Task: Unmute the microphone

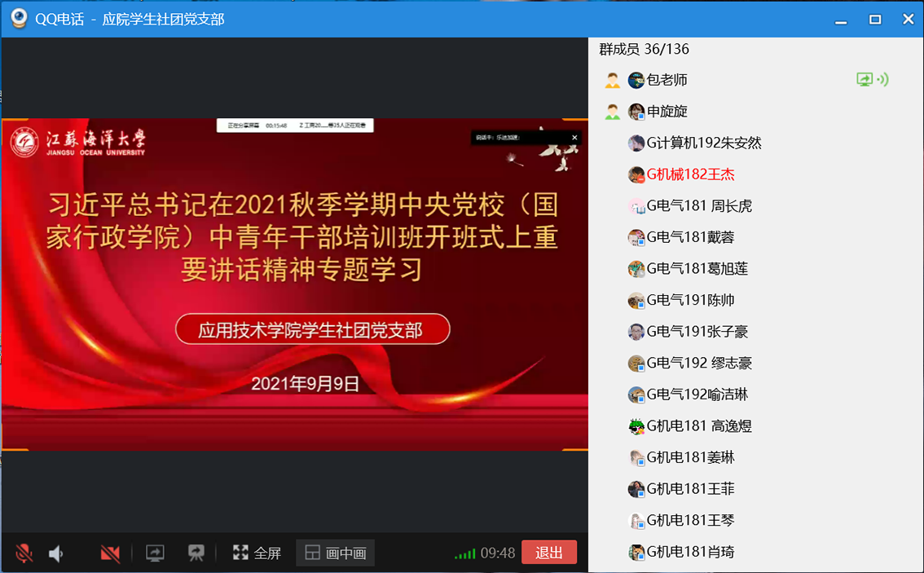Action: click(24, 553)
